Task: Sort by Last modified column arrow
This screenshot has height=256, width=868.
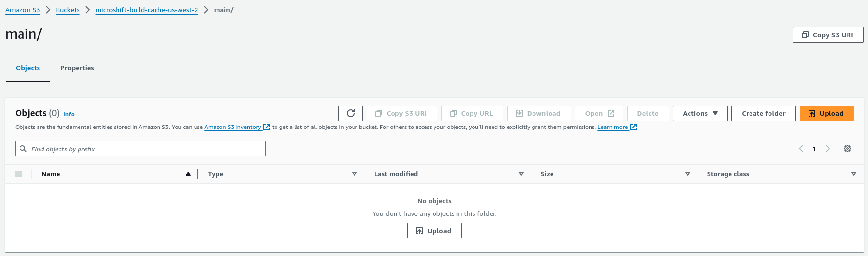Action: coord(521,174)
